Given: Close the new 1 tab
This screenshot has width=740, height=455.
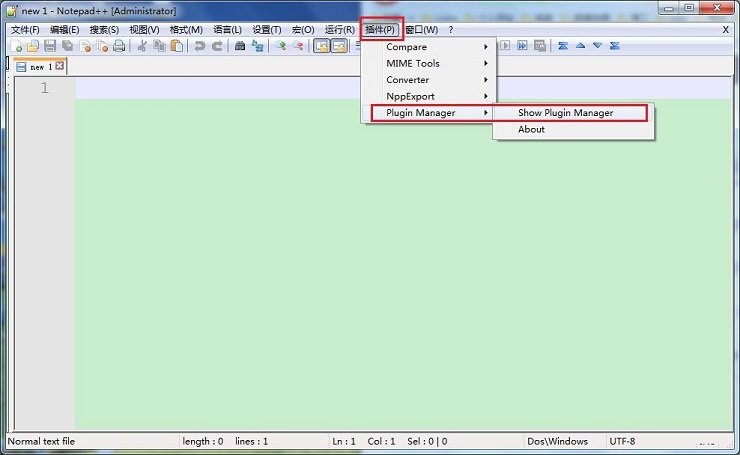Looking at the screenshot, I should point(59,66).
